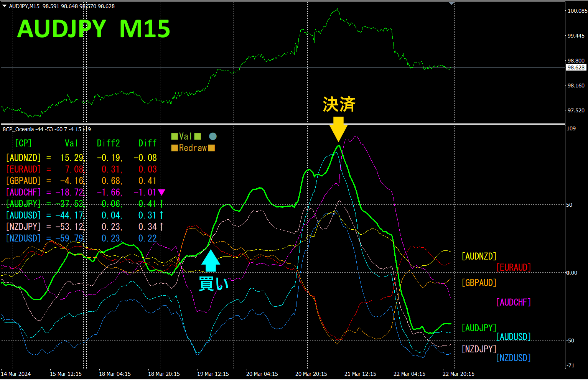Select the Diff2 column header
The width and height of the screenshot is (588, 380).
point(109,143)
